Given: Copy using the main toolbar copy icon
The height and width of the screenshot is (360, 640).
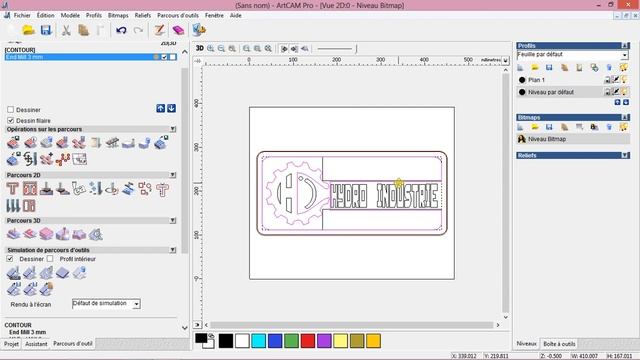Looking at the screenshot, I should click(x=83, y=30).
